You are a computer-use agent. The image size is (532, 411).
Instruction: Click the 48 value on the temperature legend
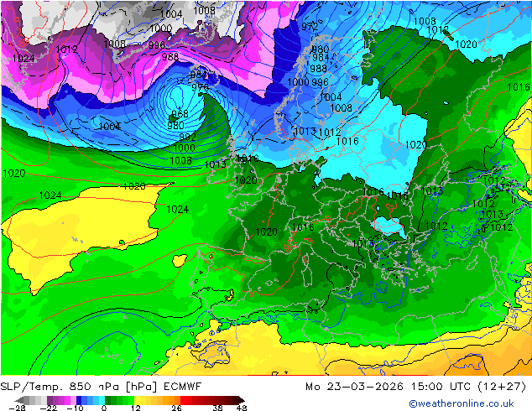click(242, 408)
